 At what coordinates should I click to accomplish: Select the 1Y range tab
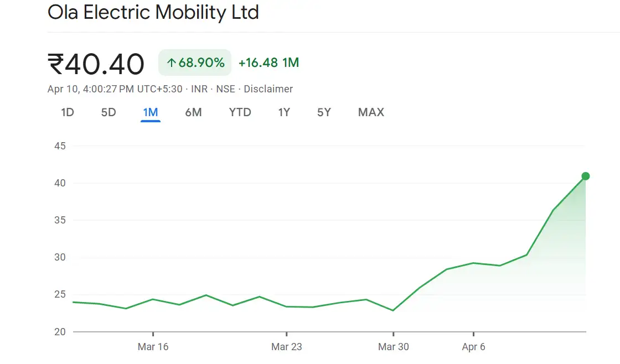[284, 112]
